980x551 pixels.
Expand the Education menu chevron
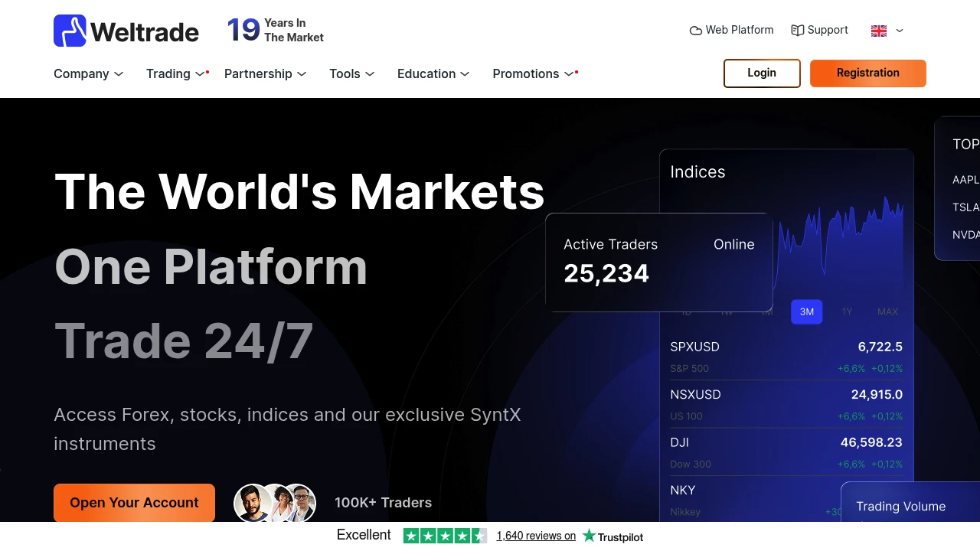click(465, 74)
